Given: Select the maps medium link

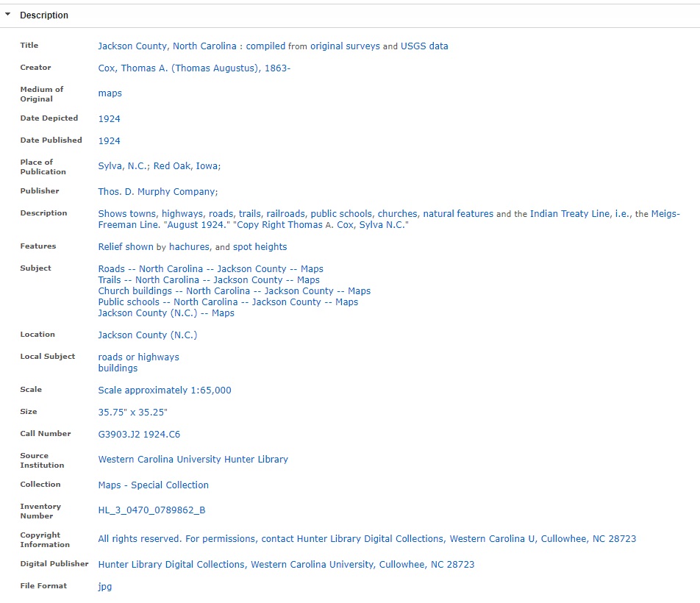Looking at the screenshot, I should [110, 93].
